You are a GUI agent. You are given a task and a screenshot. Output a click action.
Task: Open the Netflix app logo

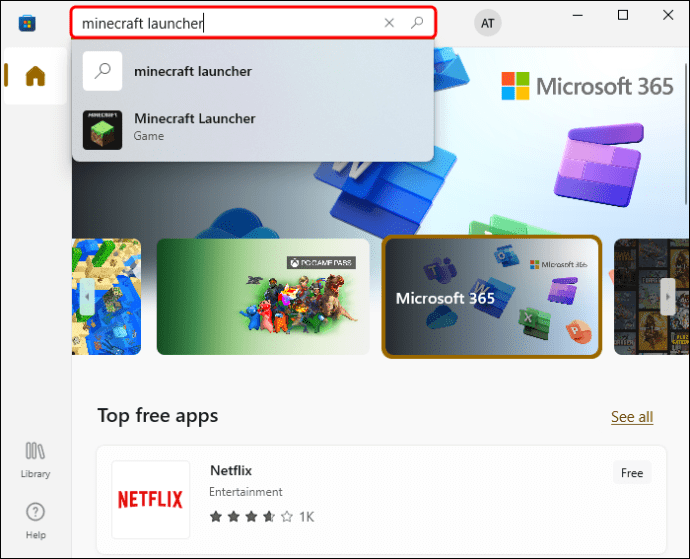click(150, 500)
